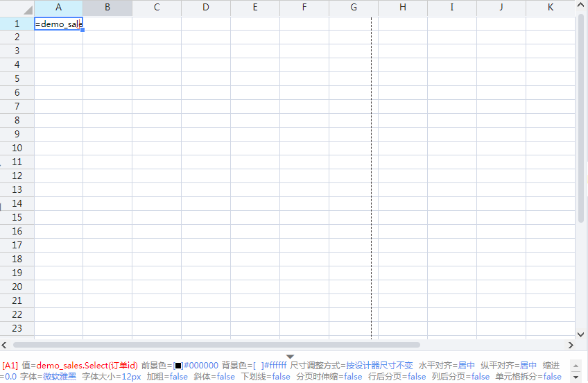The image size is (588, 383).
Task: Click the horizontal scrollbar thumb
Action: [216, 345]
